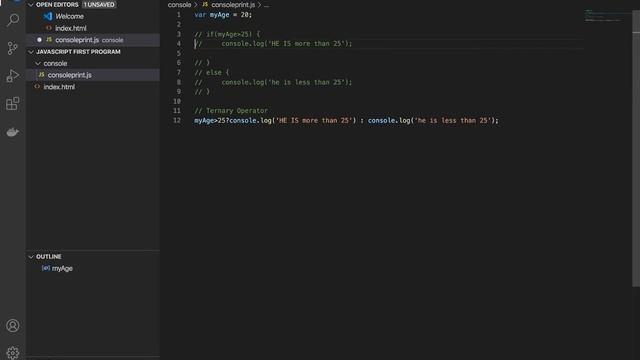The height and width of the screenshot is (360, 640).
Task: Click the commented console.log on line 4
Action: (273, 44)
